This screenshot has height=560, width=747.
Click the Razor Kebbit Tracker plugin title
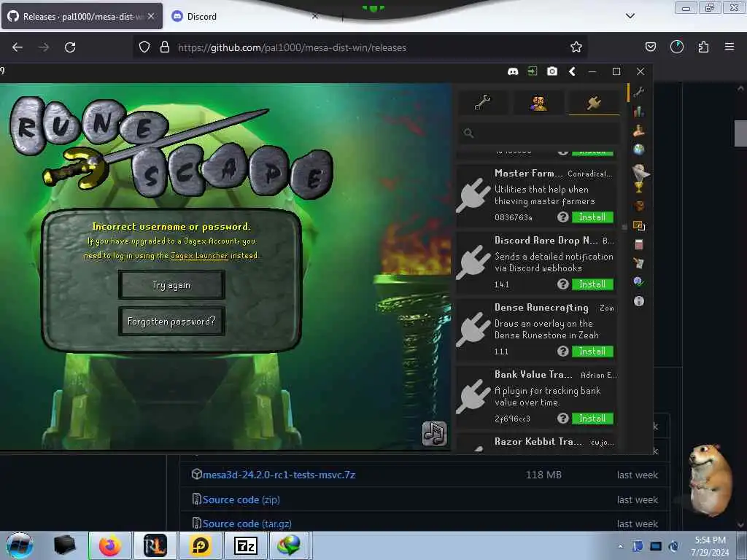pyautogui.click(x=538, y=442)
